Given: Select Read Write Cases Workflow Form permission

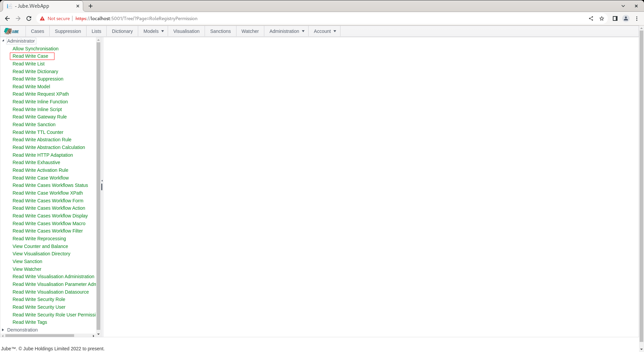Looking at the screenshot, I should (x=48, y=201).
